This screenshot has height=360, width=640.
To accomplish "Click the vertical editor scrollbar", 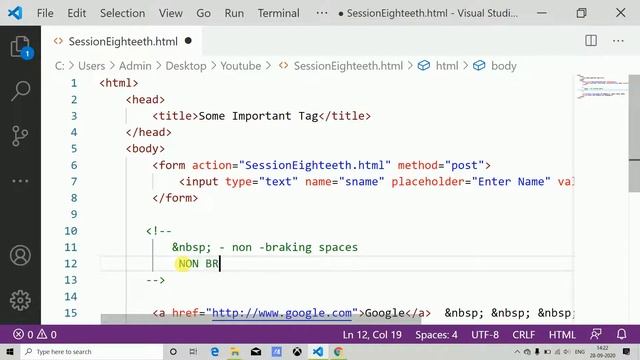I will click(634, 133).
